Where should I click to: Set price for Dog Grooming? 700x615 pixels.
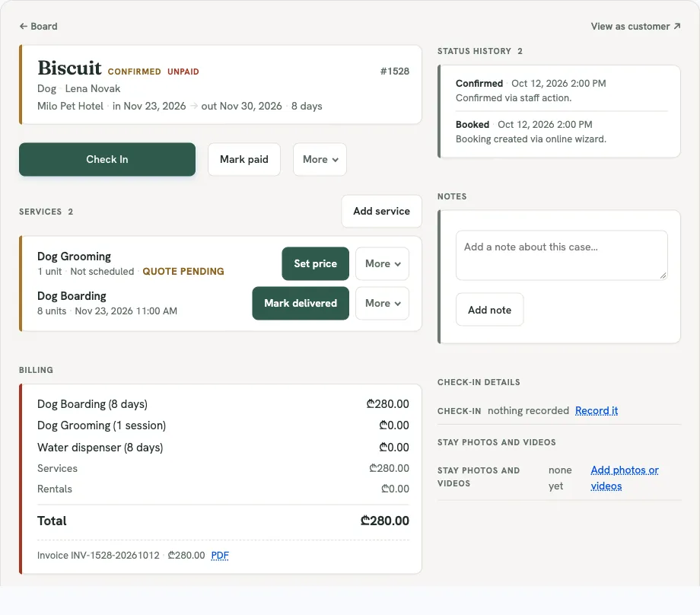(x=316, y=263)
